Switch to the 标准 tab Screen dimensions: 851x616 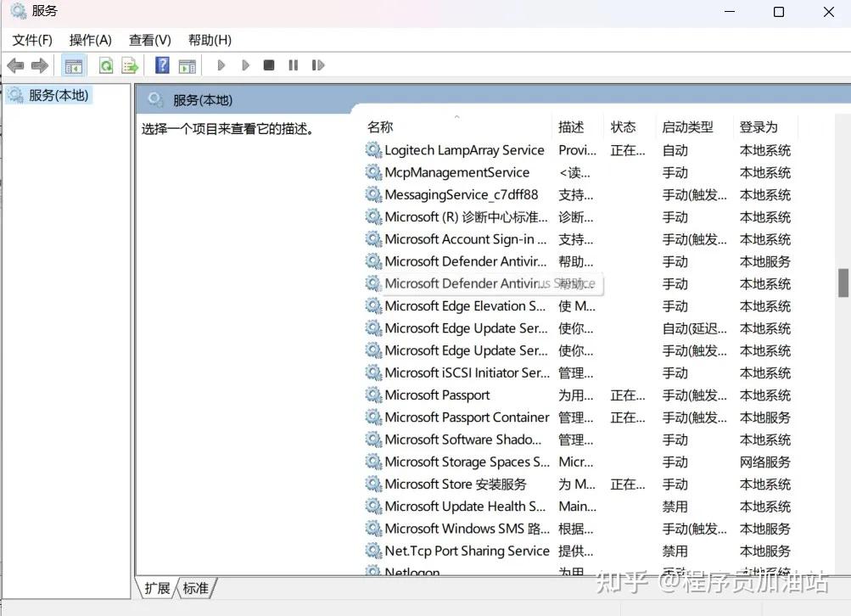pos(196,588)
